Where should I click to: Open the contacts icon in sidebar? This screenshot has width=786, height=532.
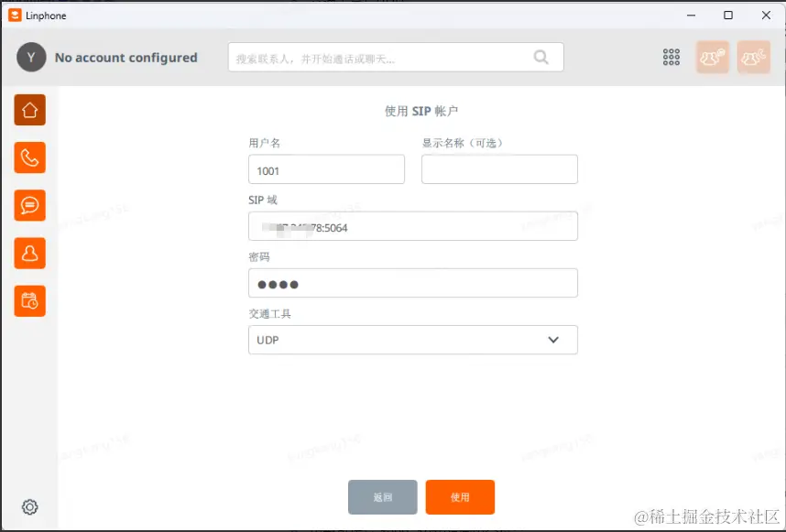pyautogui.click(x=29, y=253)
